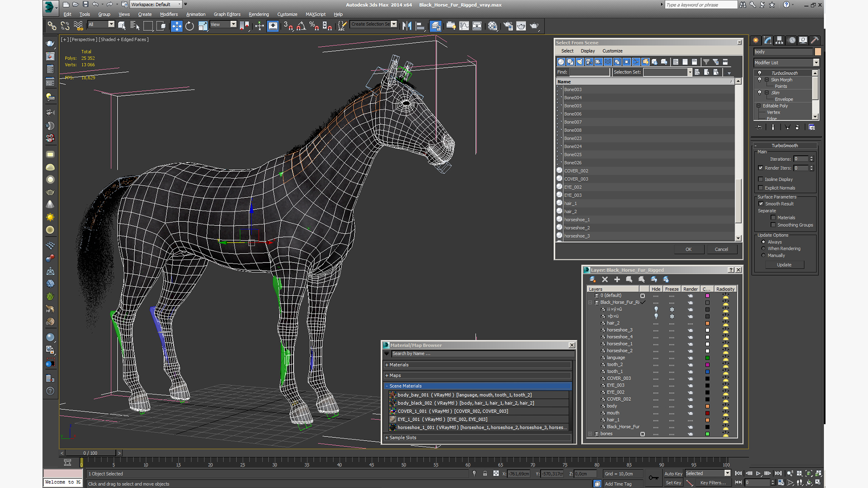Click the Play Animation button
The width and height of the screenshot is (868, 488).
pos(758,473)
